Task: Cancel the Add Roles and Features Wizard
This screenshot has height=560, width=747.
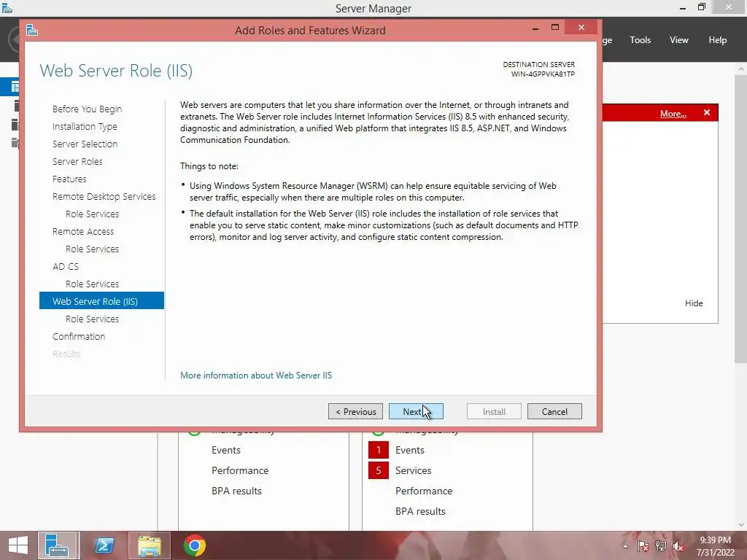Action: click(554, 411)
